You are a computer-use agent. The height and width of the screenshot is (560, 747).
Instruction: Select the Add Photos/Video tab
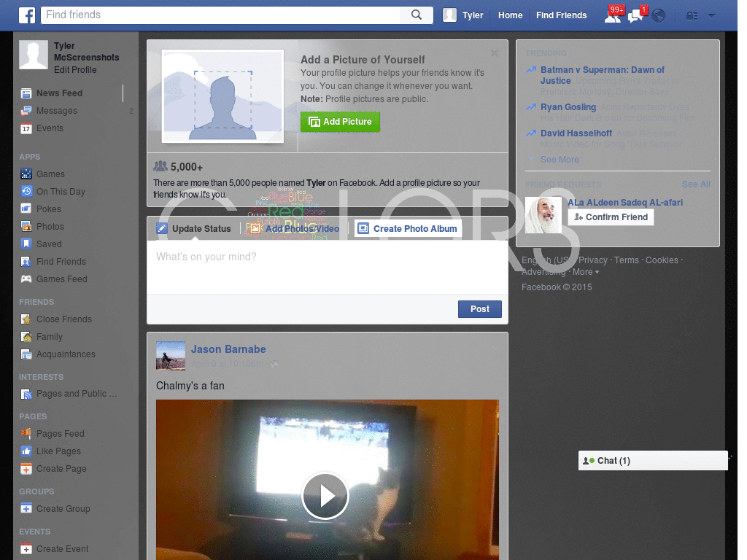(295, 228)
